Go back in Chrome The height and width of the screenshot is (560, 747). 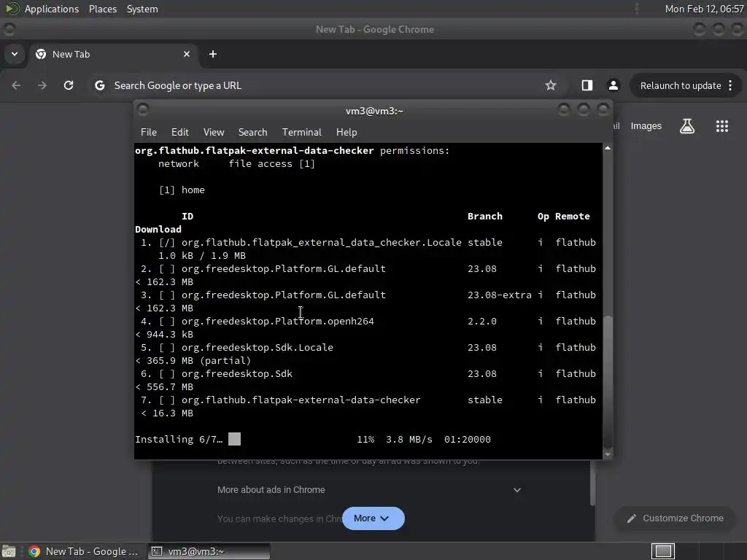pyautogui.click(x=16, y=85)
